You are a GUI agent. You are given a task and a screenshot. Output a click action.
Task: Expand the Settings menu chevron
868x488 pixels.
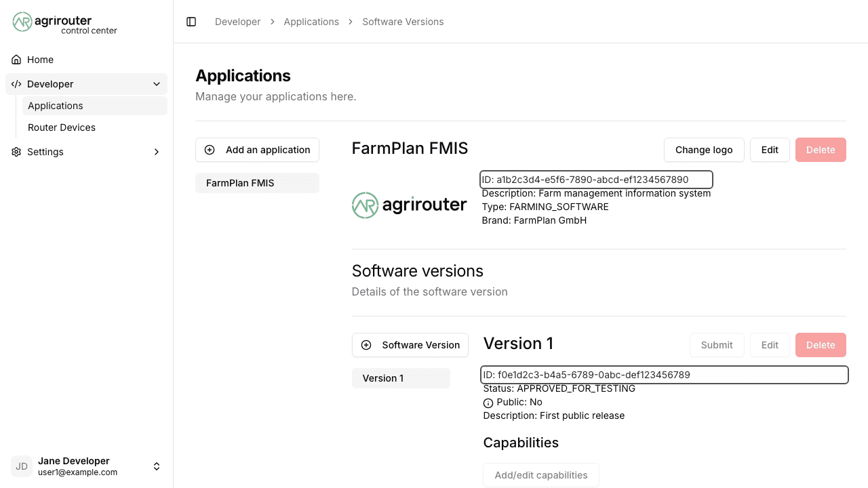click(x=157, y=152)
